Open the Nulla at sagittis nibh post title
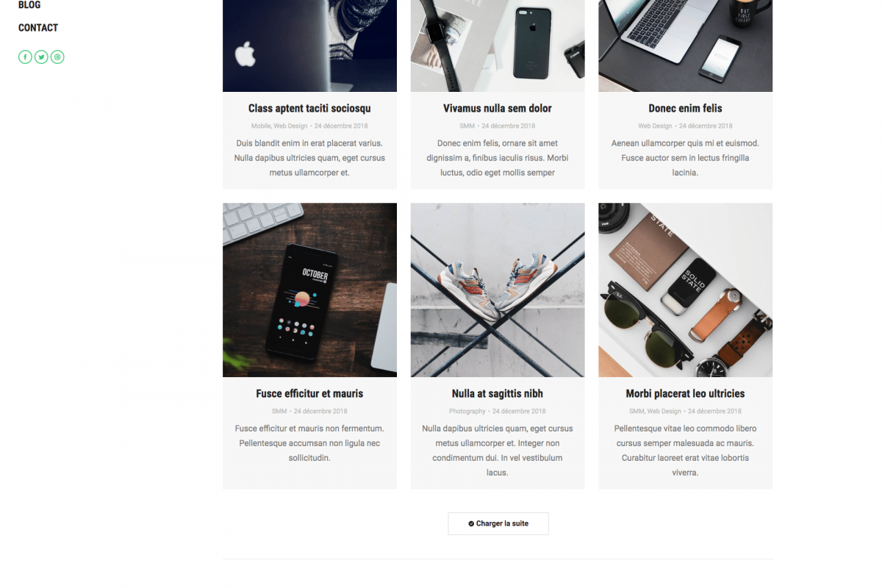This screenshot has width=882, height=588. click(x=498, y=393)
